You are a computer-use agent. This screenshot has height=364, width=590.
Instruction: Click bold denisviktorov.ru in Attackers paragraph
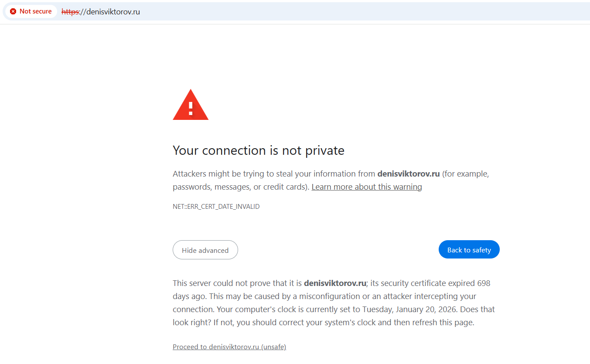[408, 174]
